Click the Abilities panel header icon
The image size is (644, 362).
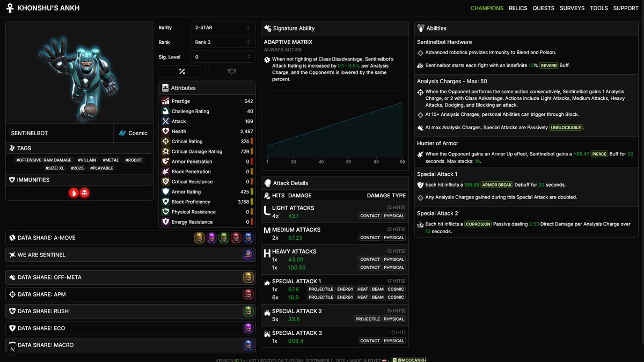[421, 28]
